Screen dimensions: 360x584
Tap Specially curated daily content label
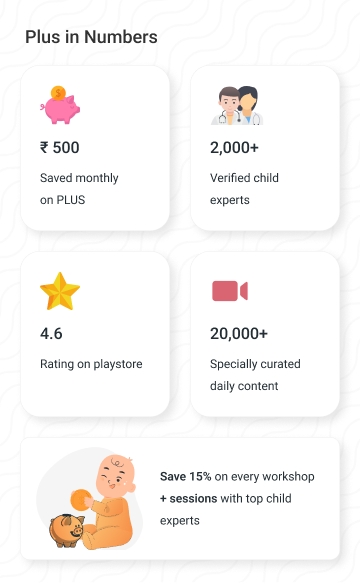255,375
